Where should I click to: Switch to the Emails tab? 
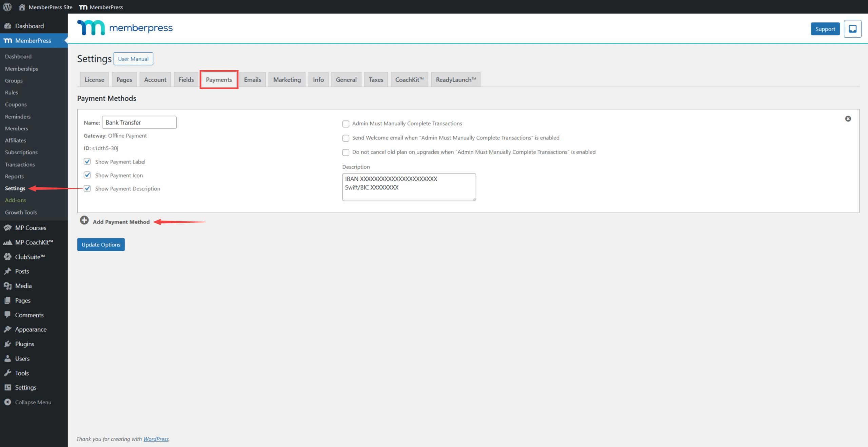click(x=252, y=79)
